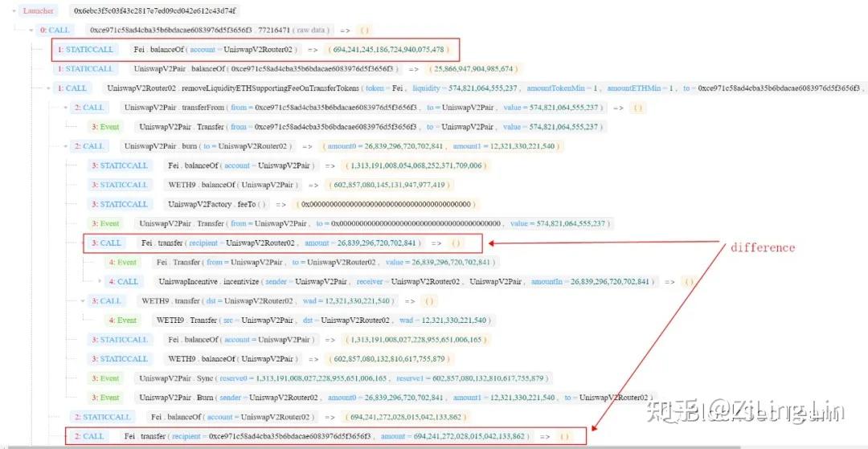
Task: Click the UniswapV2Pair.Burn event row
Action: [371, 398]
